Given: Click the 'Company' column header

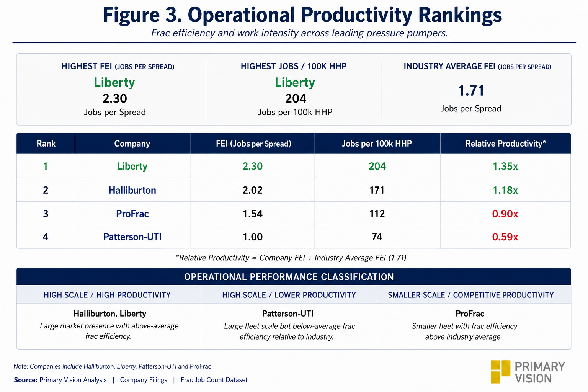Looking at the screenshot, I should [132, 144].
